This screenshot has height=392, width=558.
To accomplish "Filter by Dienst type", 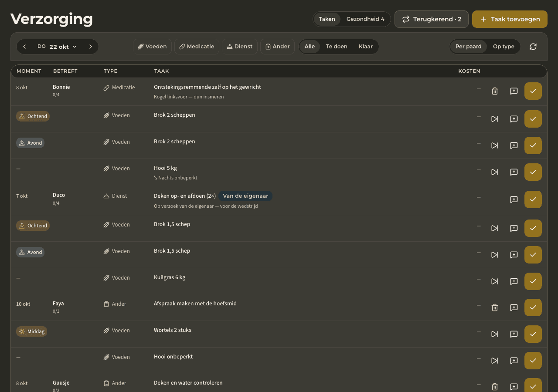I will point(240,47).
